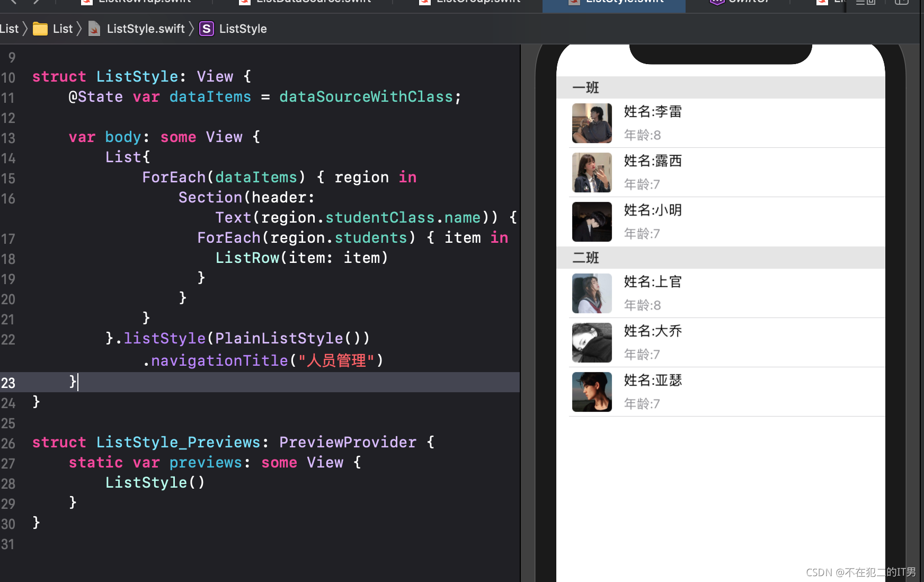Click the ListStyle_Previews struct name

178,442
